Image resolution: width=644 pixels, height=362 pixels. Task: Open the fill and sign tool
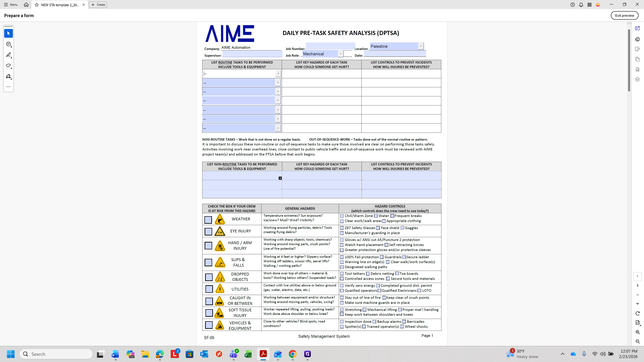pos(8,76)
